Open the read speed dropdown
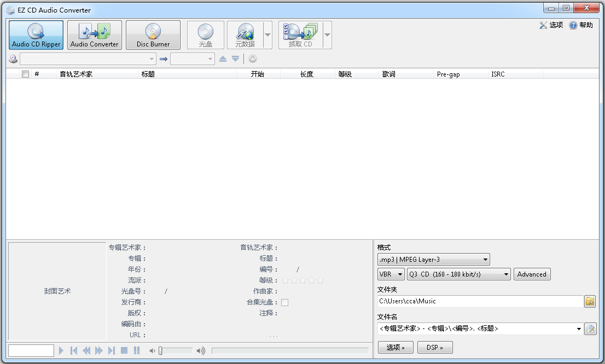Screen dimensions: 605x364 (193, 59)
